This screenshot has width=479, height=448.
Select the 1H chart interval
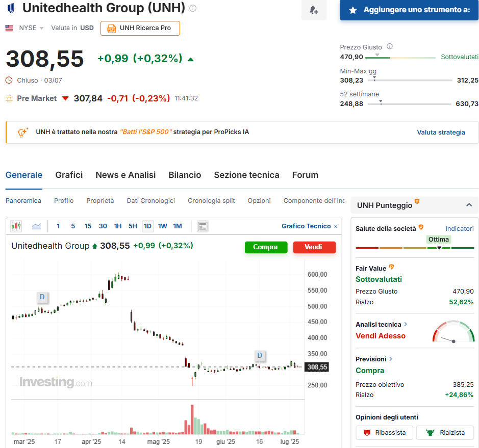click(118, 226)
